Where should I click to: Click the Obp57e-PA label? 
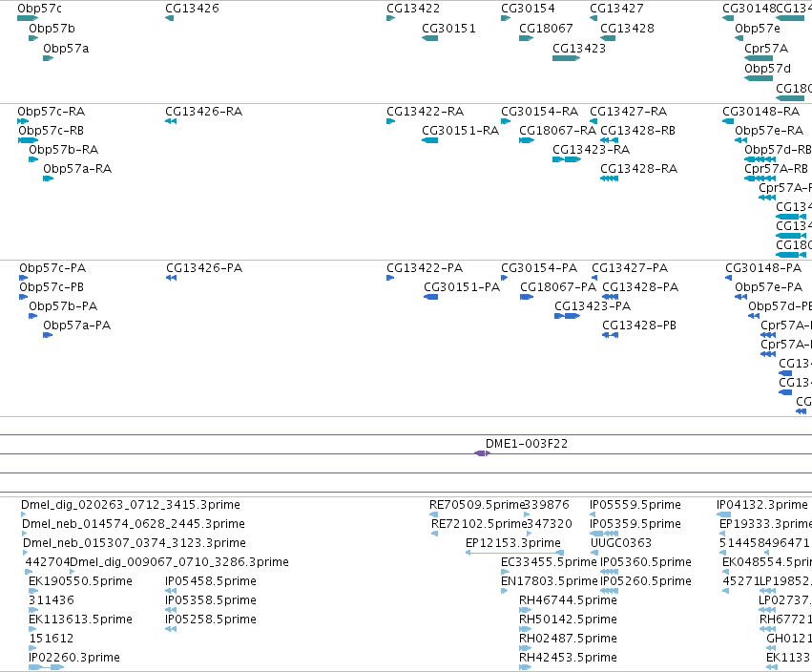(x=768, y=287)
